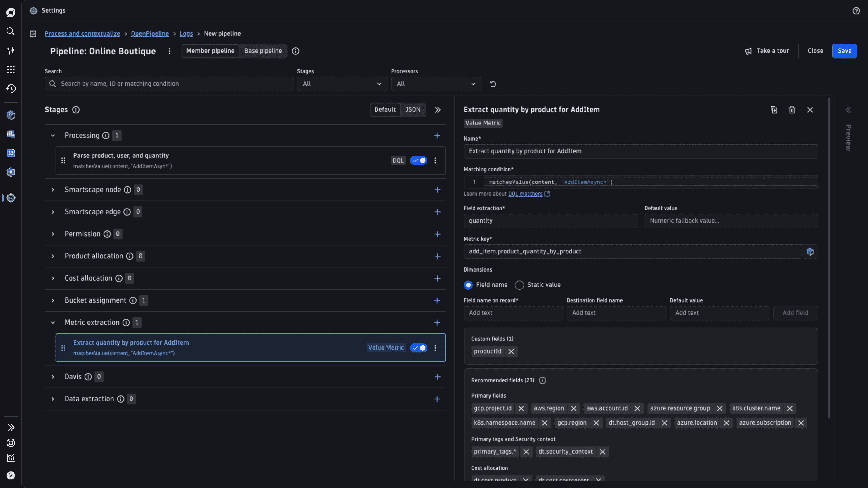Expand the Permission stage
The image size is (868, 488).
click(x=53, y=234)
